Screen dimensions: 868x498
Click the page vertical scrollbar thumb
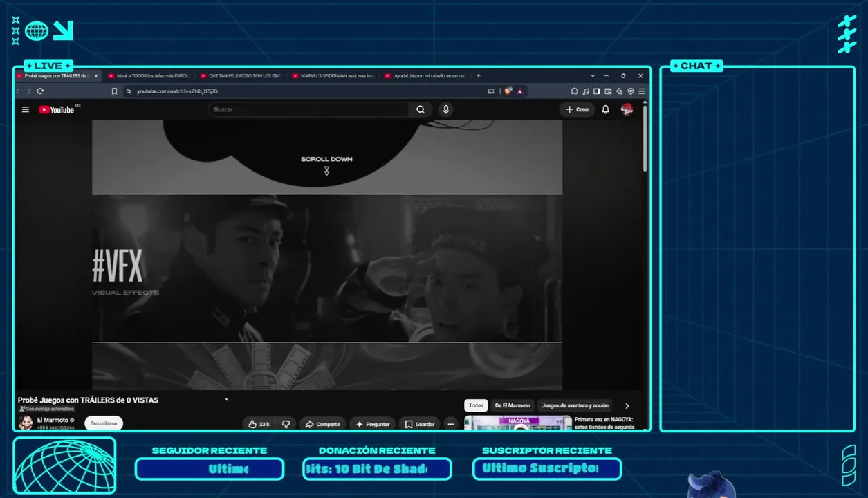click(x=645, y=138)
